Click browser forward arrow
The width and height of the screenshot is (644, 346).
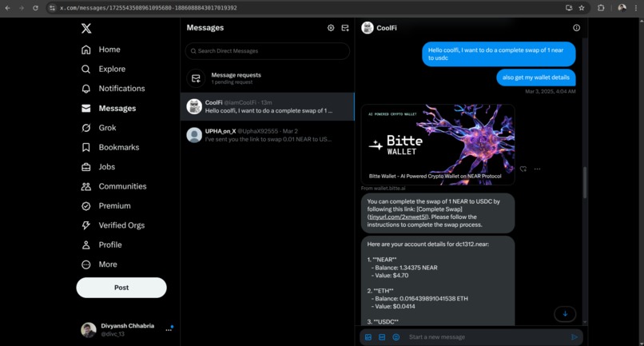[x=22, y=8]
